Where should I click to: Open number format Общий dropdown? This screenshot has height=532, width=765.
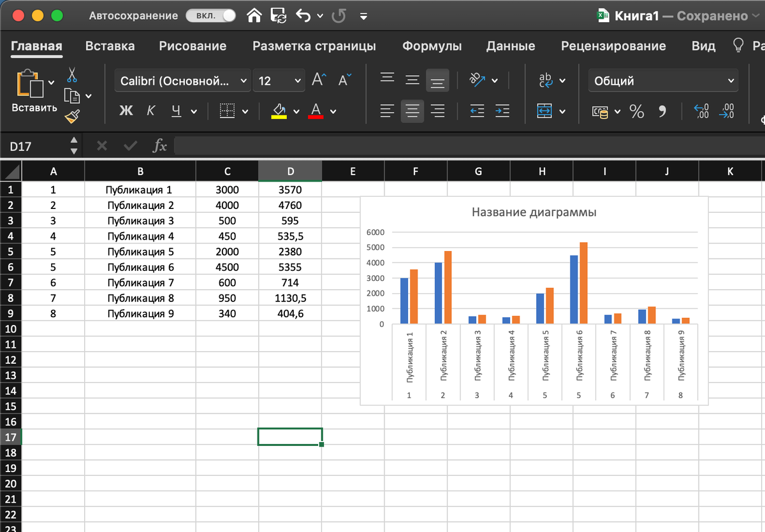point(663,81)
